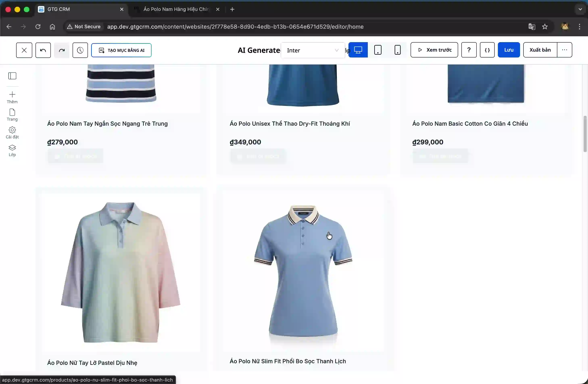Viewport: 588px width, 384px height.
Task: Save changes with the Lưu button
Action: 509,50
